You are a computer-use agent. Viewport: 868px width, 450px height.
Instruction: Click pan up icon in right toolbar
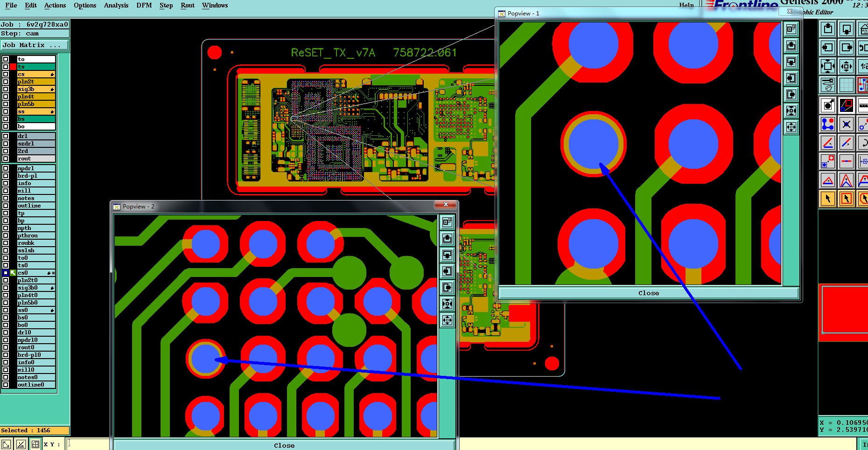[x=828, y=29]
